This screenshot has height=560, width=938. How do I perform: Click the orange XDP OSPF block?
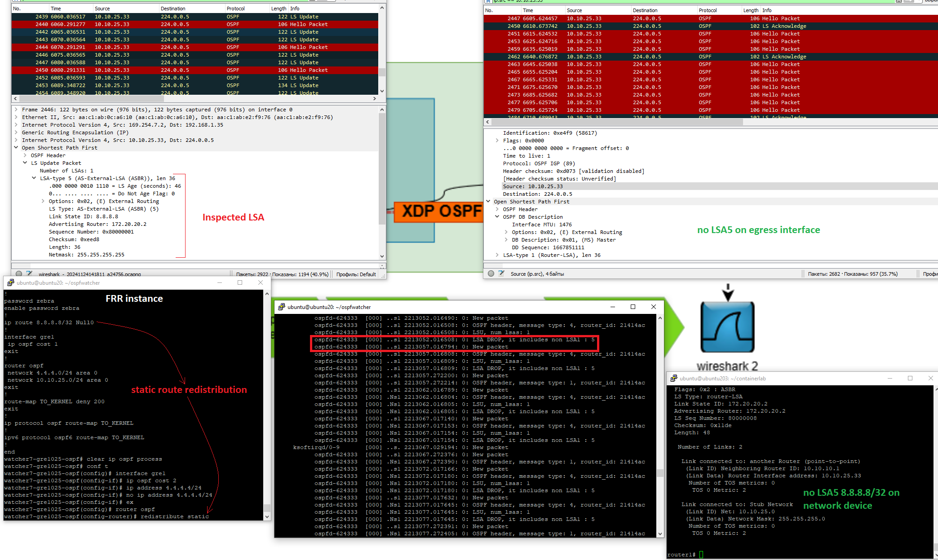point(438,211)
